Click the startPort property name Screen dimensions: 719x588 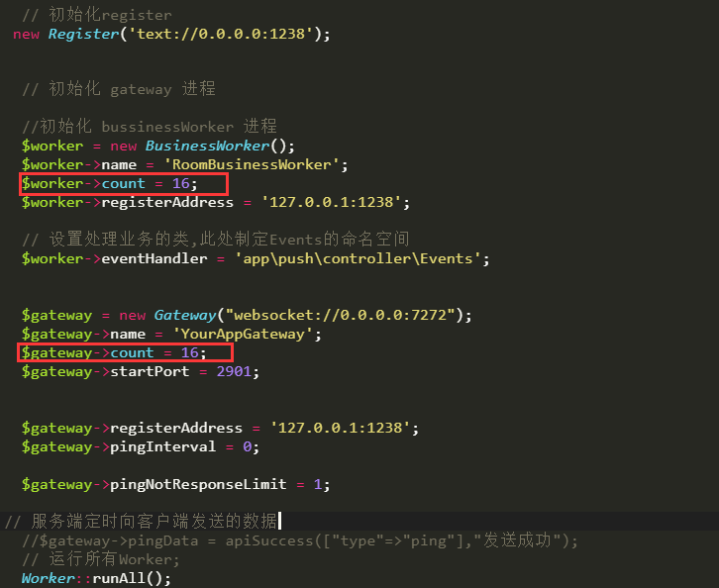(150, 371)
